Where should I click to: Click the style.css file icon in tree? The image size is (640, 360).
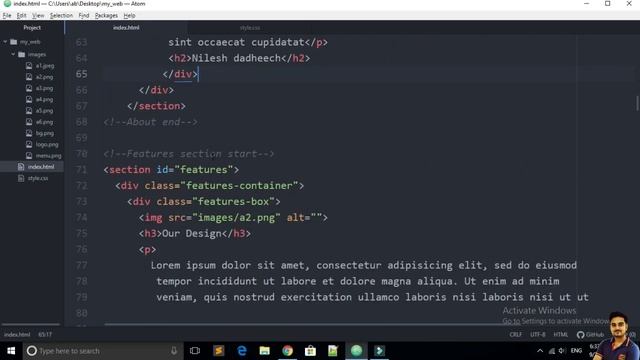tap(21, 178)
